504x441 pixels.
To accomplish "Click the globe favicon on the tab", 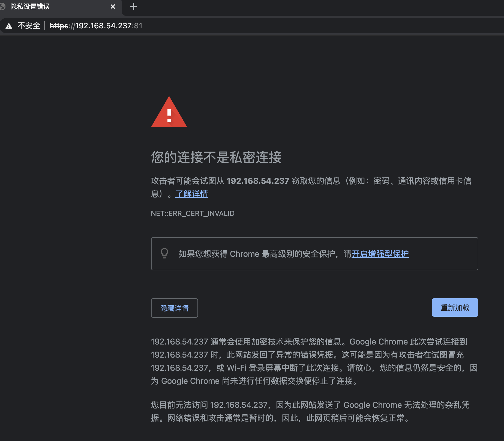I will coord(2,7).
